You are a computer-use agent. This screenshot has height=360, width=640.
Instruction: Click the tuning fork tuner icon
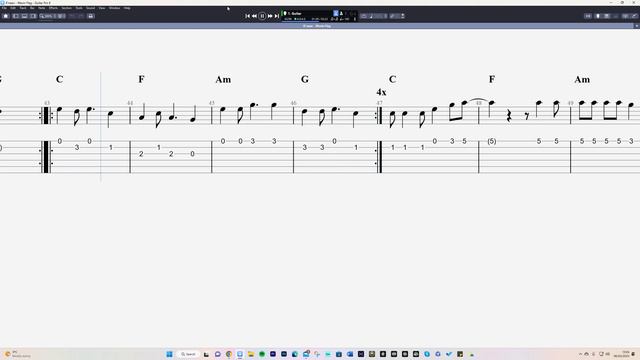tap(393, 16)
